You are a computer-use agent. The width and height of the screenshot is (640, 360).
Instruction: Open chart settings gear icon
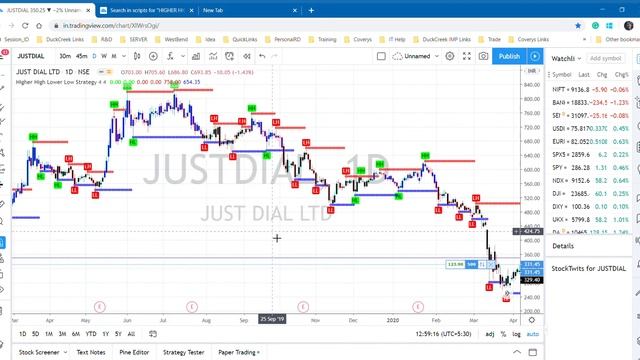click(x=450, y=56)
